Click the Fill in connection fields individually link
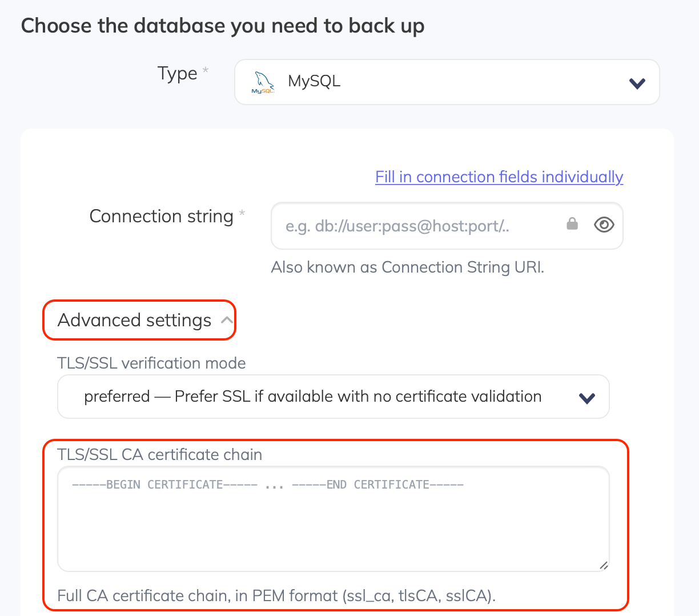Viewport: 699px width, 616px height. [499, 177]
